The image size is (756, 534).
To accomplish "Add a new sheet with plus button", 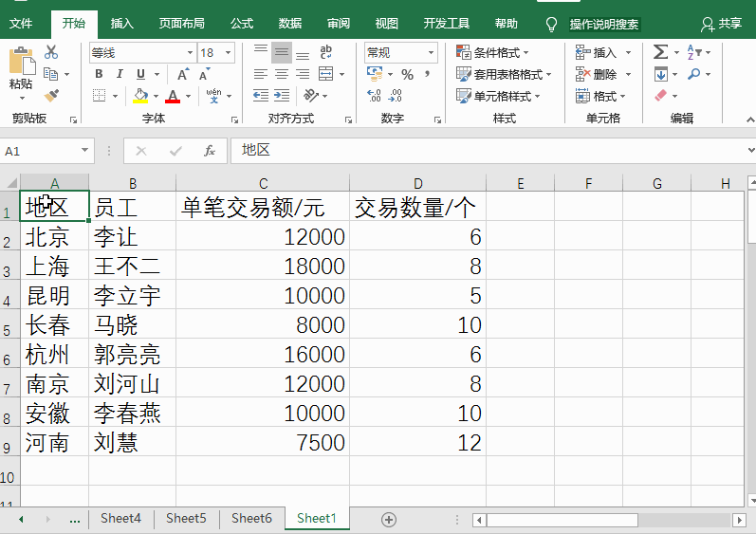I will click(x=388, y=519).
